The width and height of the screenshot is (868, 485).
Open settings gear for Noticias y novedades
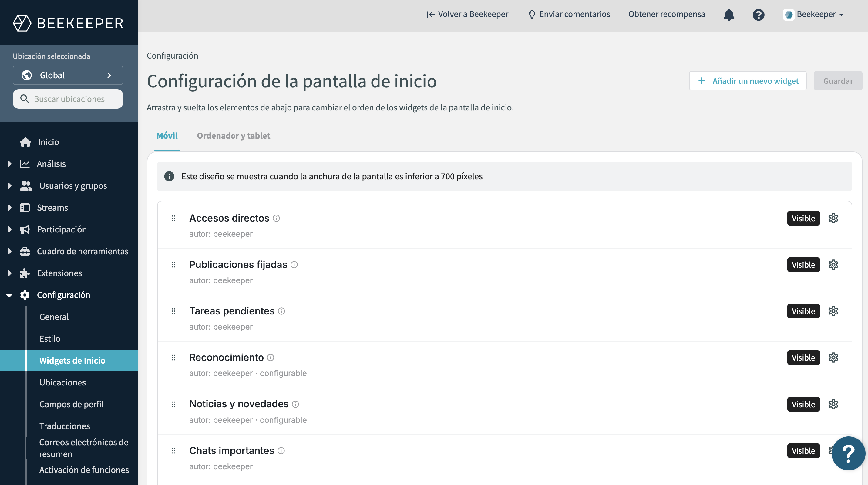(x=833, y=404)
